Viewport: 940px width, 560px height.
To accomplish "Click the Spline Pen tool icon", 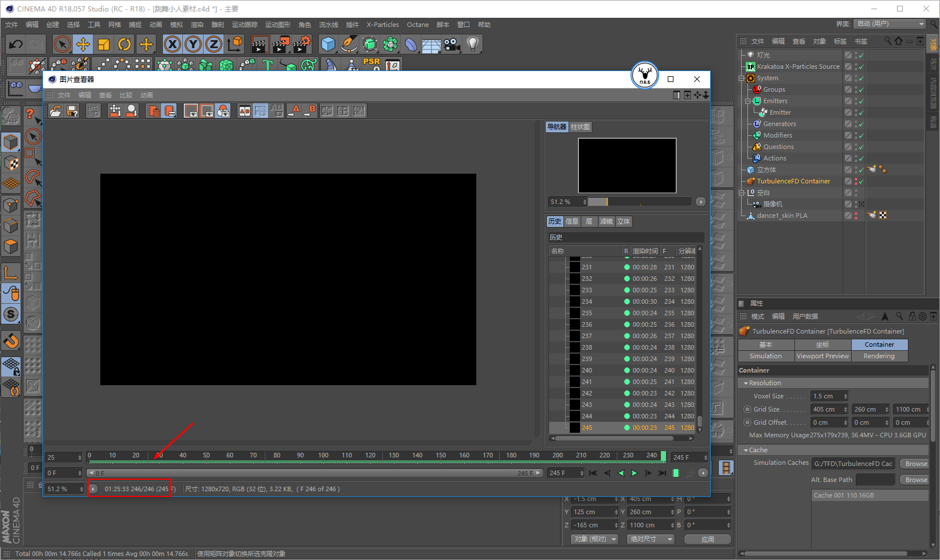I will [349, 44].
